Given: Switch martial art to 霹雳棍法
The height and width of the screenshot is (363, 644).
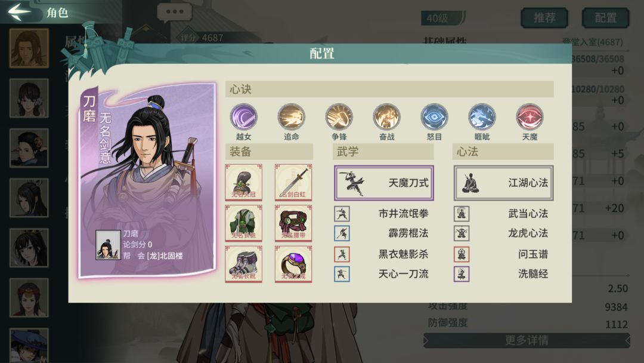Looking at the screenshot, I should pyautogui.click(x=383, y=233).
